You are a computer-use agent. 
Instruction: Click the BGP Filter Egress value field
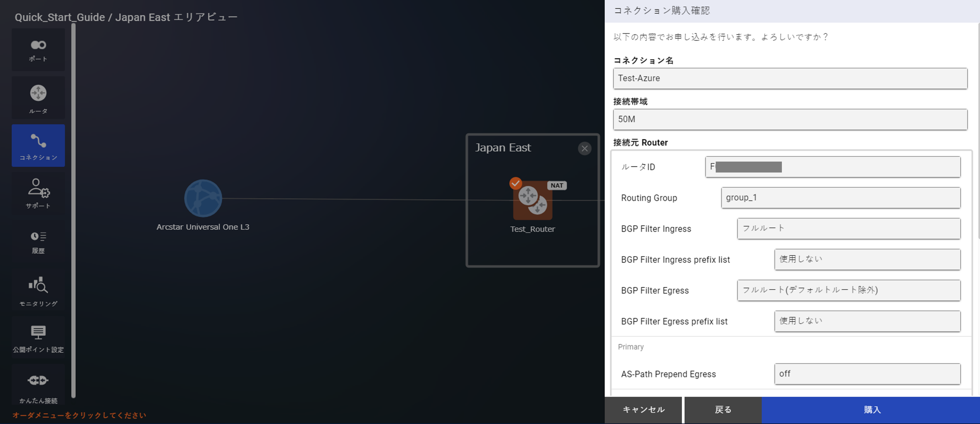tap(848, 290)
